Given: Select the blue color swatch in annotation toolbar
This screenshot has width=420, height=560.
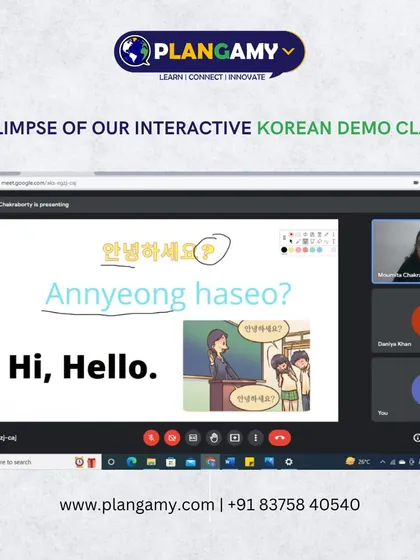Looking at the screenshot, I should [319, 250].
